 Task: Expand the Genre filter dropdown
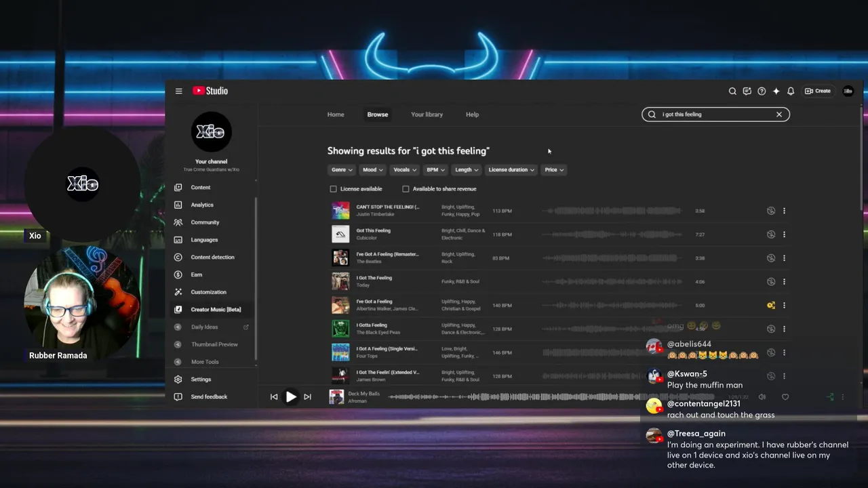(x=341, y=170)
